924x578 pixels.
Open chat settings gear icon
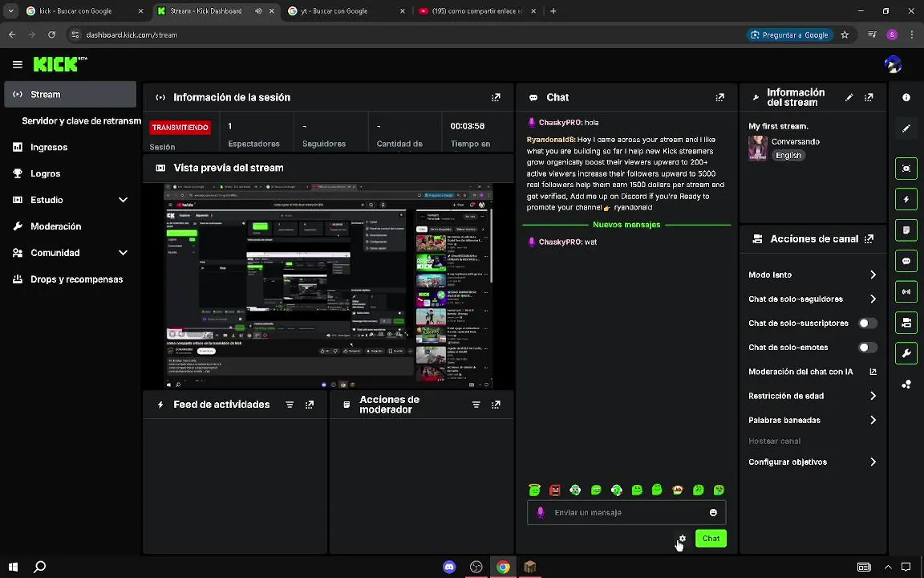pyautogui.click(x=682, y=539)
